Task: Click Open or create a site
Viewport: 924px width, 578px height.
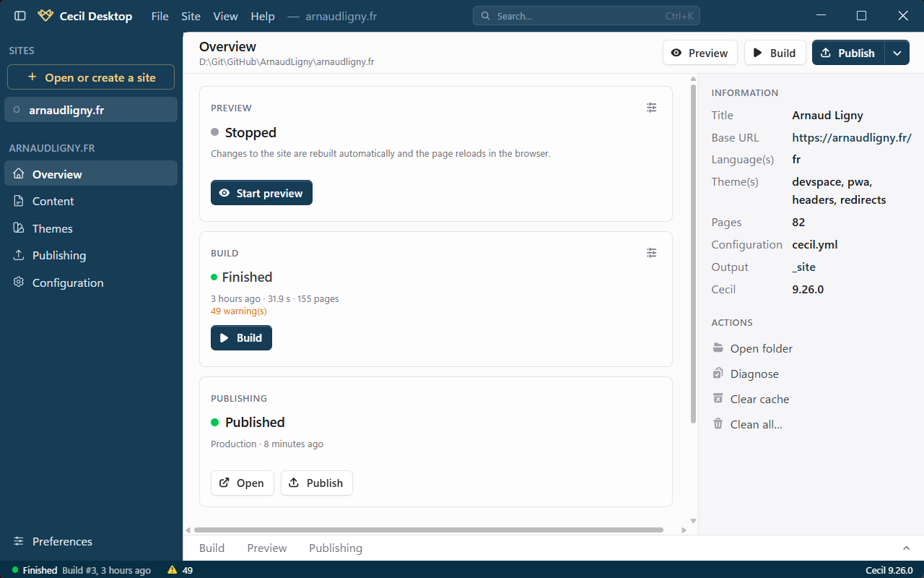Action: pos(91,77)
